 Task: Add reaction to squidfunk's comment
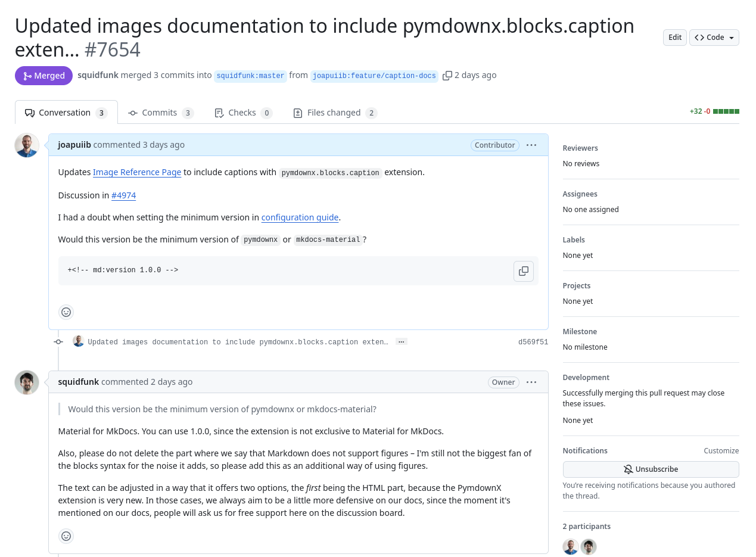tap(66, 536)
